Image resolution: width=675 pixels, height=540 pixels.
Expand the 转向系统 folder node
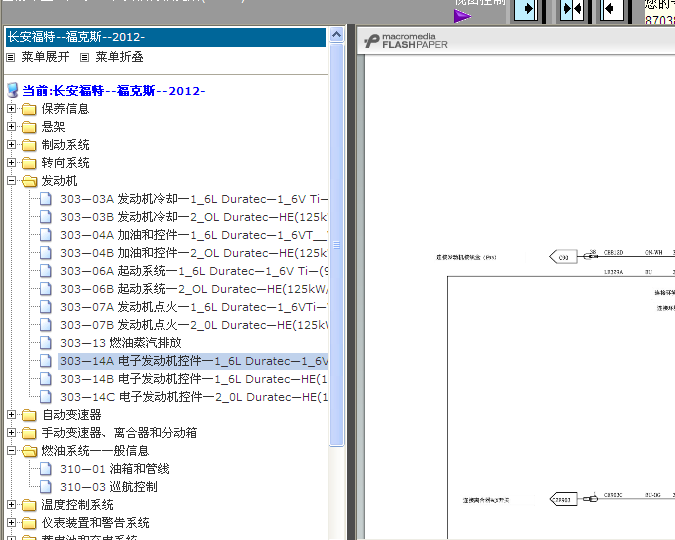coord(12,163)
